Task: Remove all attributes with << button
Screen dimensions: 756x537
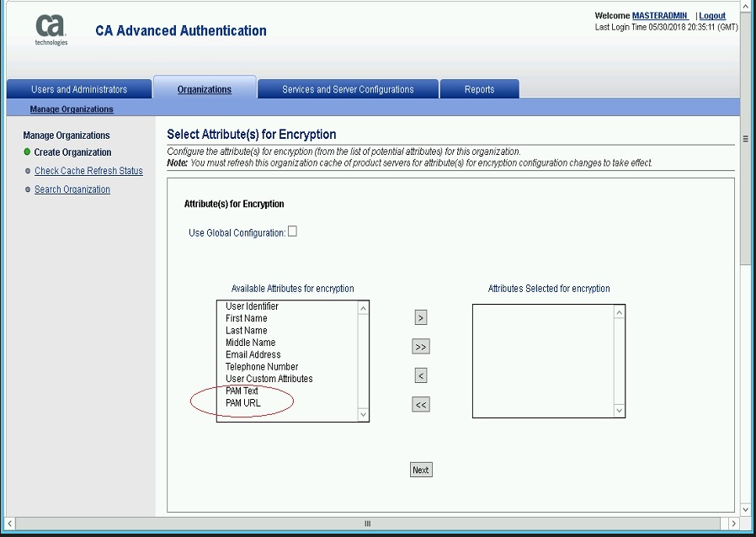Action: pos(421,405)
